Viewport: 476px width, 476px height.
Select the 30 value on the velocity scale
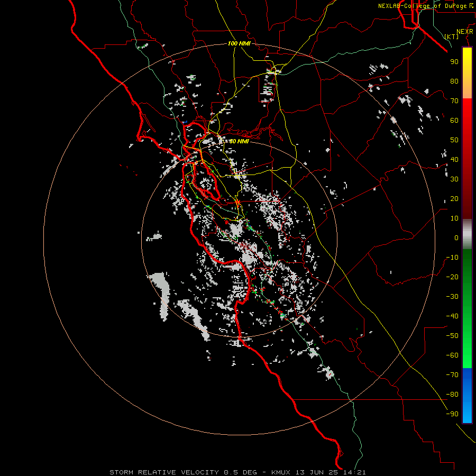coord(454,179)
